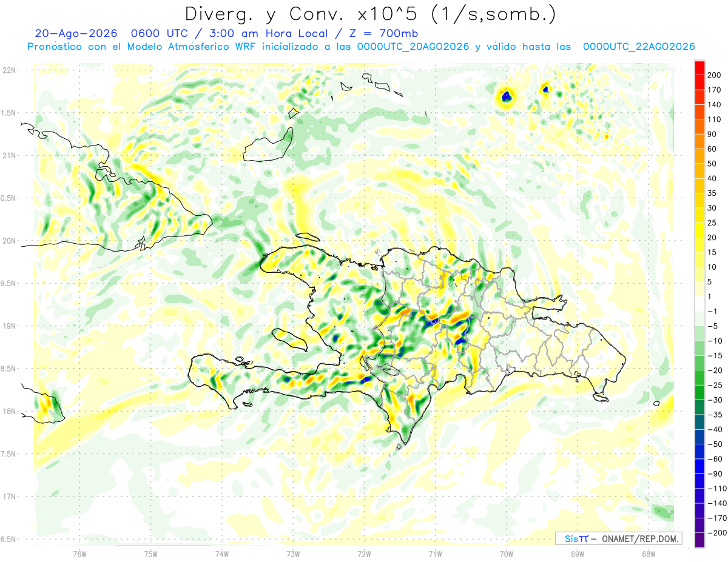Click the color scale value '-110'
Screen dimensions: 728x562
[x=717, y=489]
